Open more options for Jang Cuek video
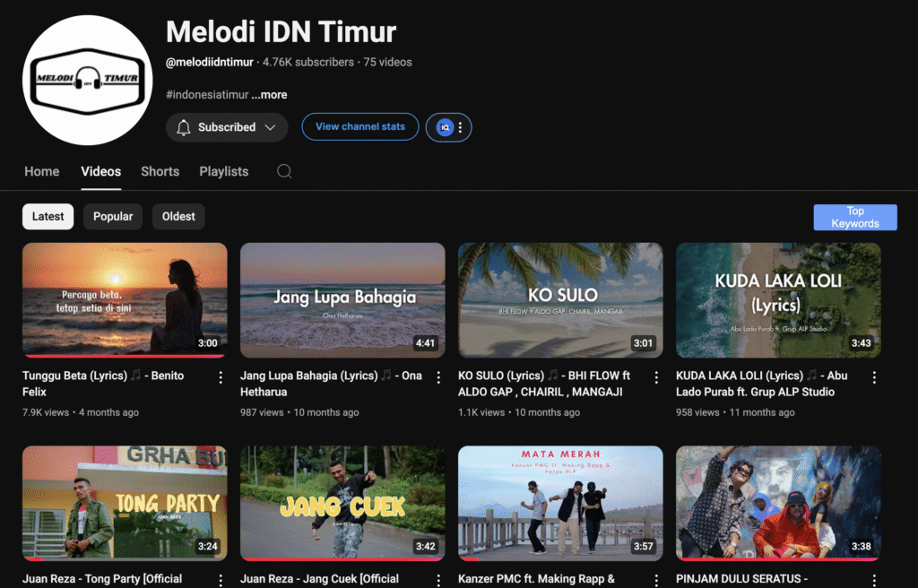The image size is (918, 588). 438,581
